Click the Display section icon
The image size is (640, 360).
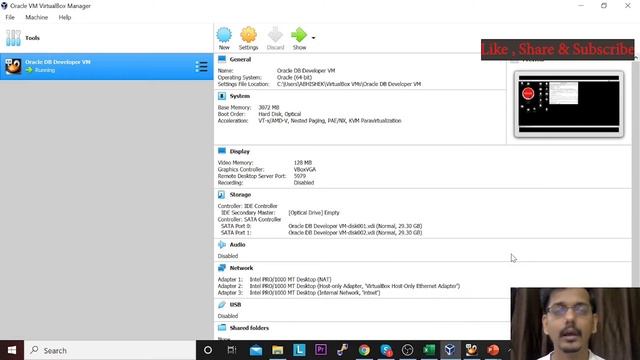point(222,151)
